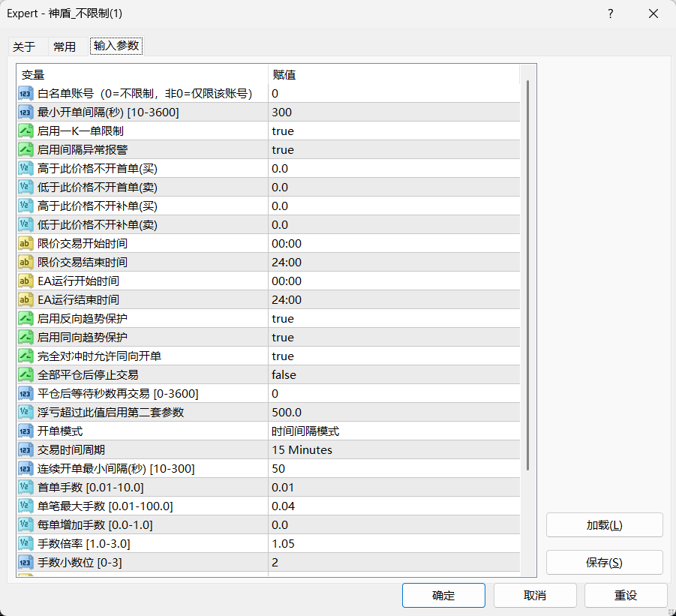Toggle the true value of 启用一K一单限制
The width and height of the screenshot is (676, 616).
click(x=394, y=131)
